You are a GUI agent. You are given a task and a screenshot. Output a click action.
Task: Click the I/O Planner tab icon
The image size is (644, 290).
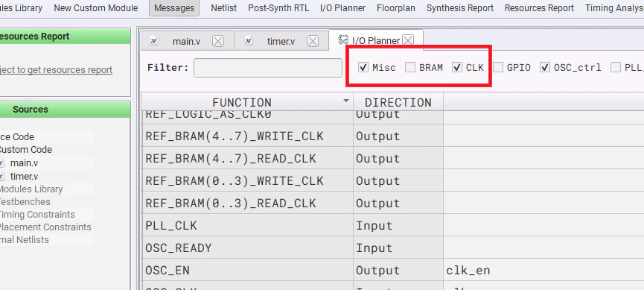343,40
